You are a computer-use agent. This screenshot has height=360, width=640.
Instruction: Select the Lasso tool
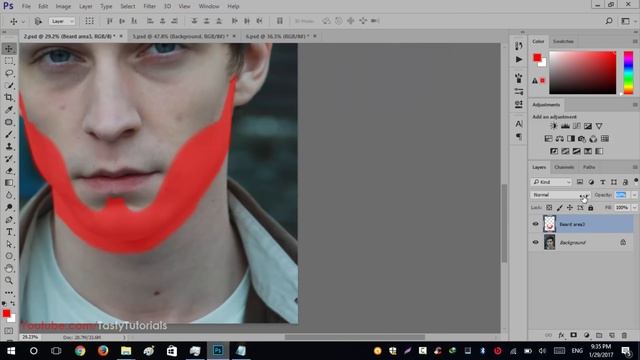(9, 73)
